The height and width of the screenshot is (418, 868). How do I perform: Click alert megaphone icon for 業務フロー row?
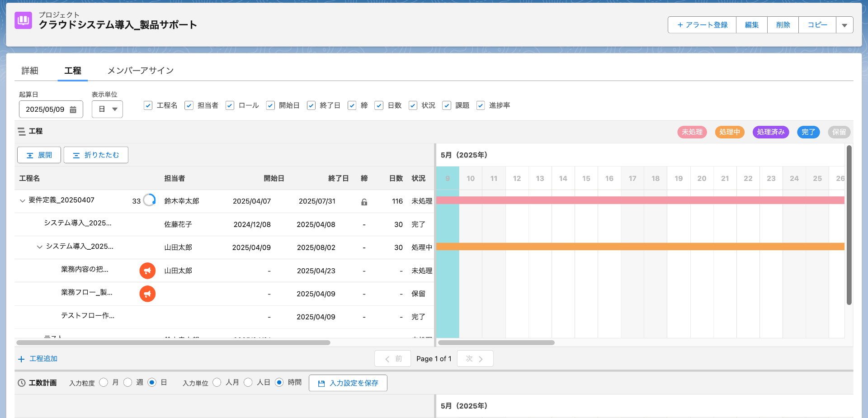click(x=147, y=294)
